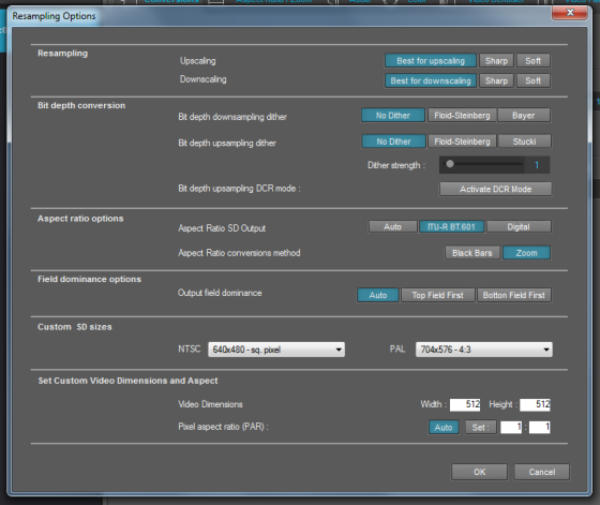Select Bottom Field First dominance
Image resolution: width=600 pixels, height=505 pixels.
click(x=513, y=295)
